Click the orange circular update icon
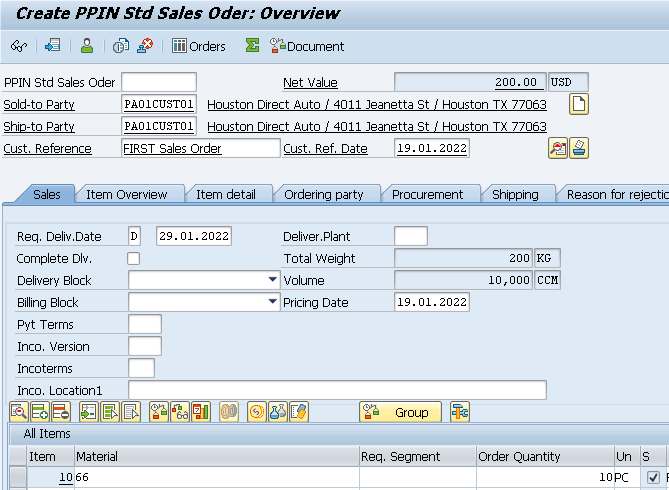Viewport: 669px width, 490px height. click(x=256, y=412)
